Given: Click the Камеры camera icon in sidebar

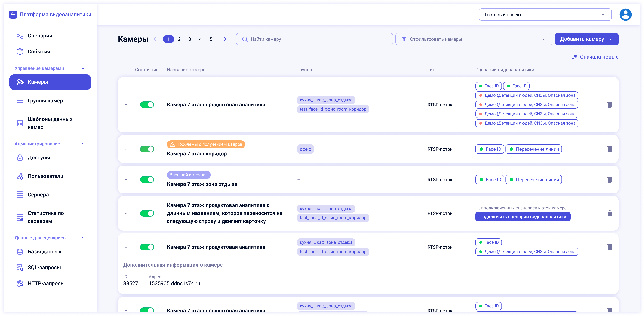Looking at the screenshot, I should [20, 82].
